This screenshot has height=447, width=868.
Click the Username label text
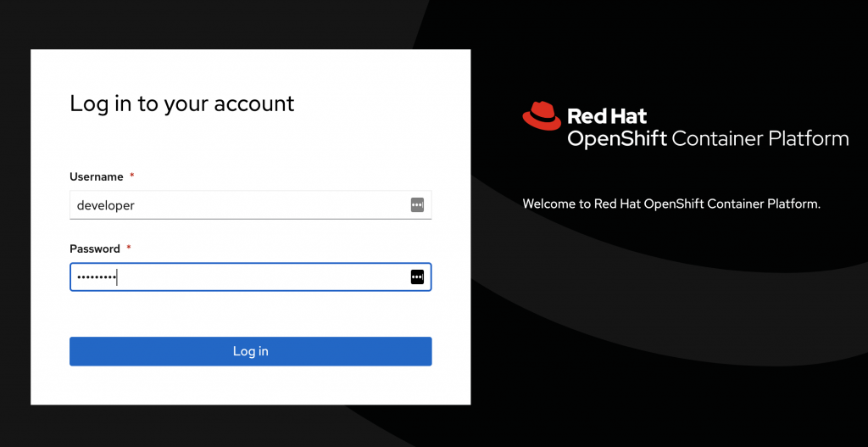point(97,176)
